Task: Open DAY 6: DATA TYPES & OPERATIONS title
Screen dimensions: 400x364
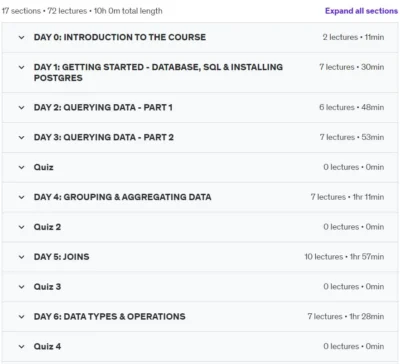Action: (x=109, y=316)
